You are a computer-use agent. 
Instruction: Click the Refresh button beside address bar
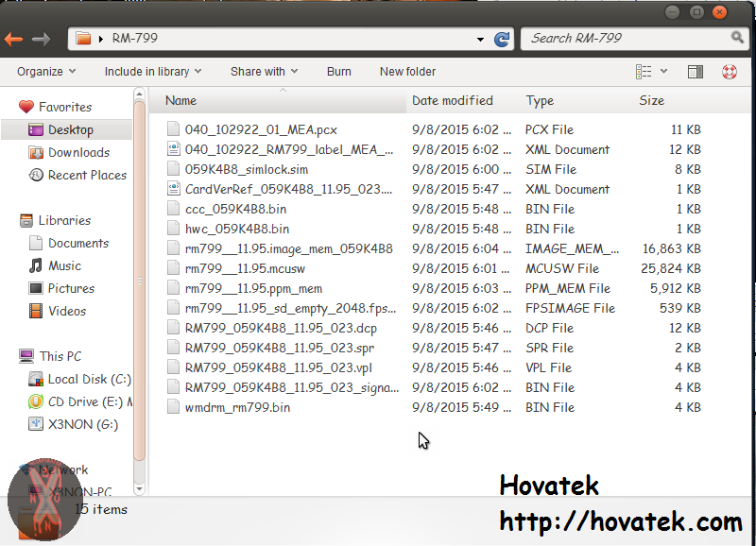click(x=503, y=39)
